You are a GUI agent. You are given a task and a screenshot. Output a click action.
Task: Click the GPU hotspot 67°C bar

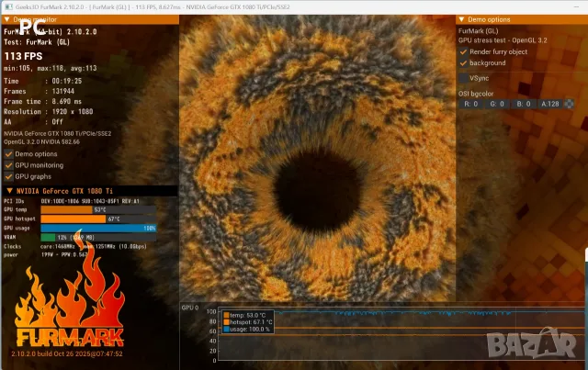[98, 219]
